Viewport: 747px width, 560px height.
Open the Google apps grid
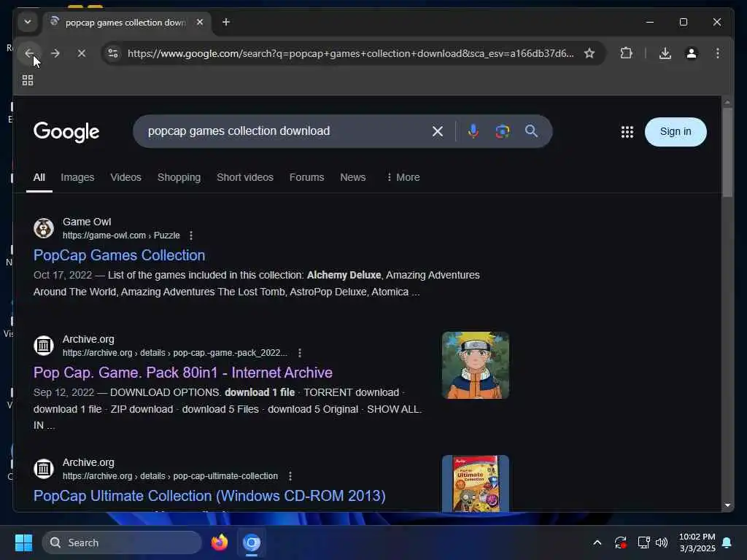point(627,132)
